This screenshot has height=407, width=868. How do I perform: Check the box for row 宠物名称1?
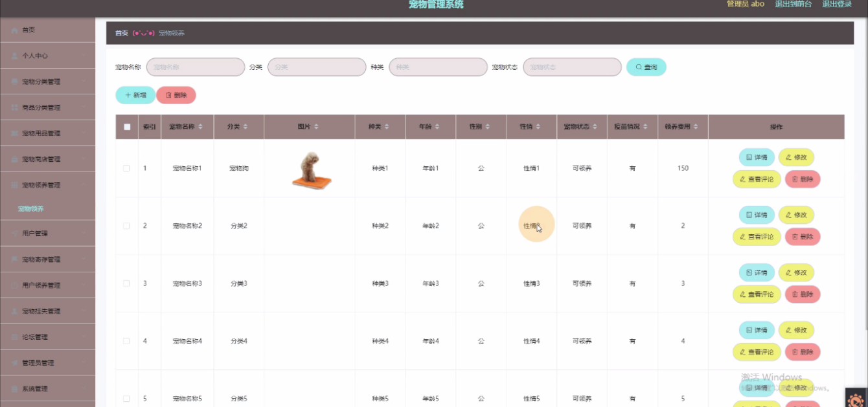coord(126,168)
